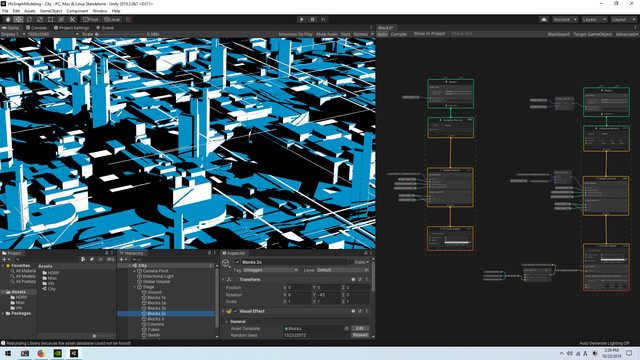Toggle Maximize On Play in Game view

point(296,34)
